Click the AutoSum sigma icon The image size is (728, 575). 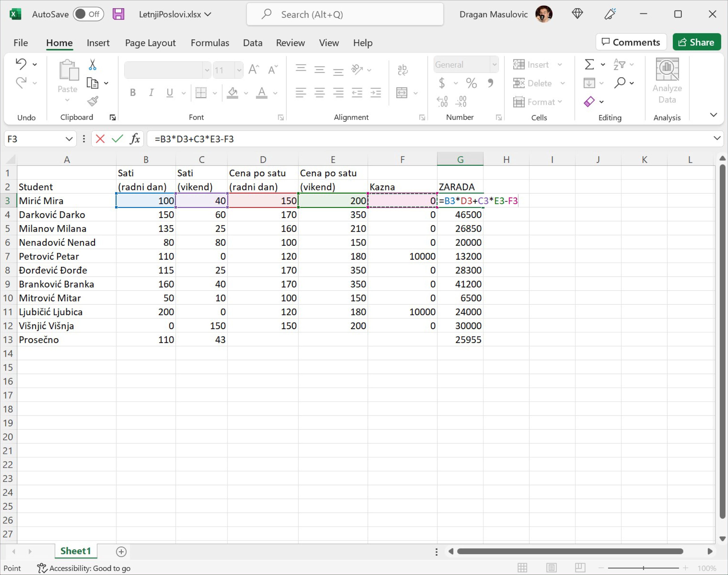(x=589, y=64)
